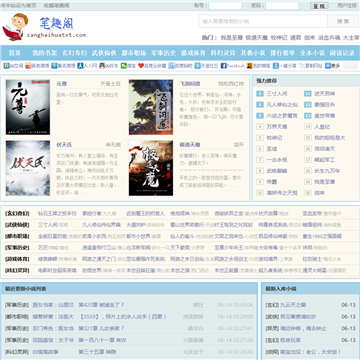Focus the 密码 password input field
360x360 pixels.
tap(282, 6)
